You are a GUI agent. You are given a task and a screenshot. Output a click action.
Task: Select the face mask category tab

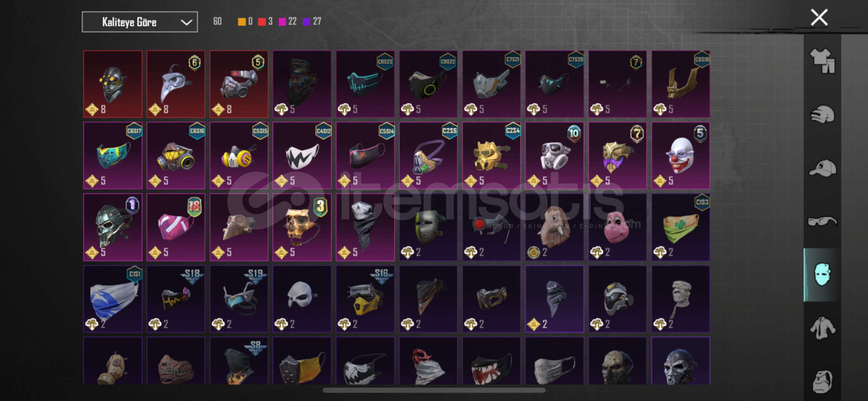coord(822,275)
